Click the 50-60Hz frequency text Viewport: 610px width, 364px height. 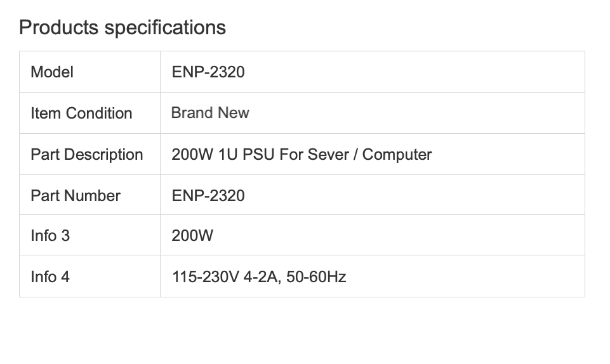[316, 277]
